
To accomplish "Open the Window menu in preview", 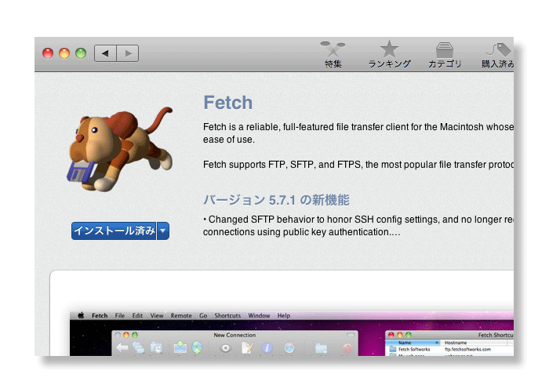I will point(259,316).
